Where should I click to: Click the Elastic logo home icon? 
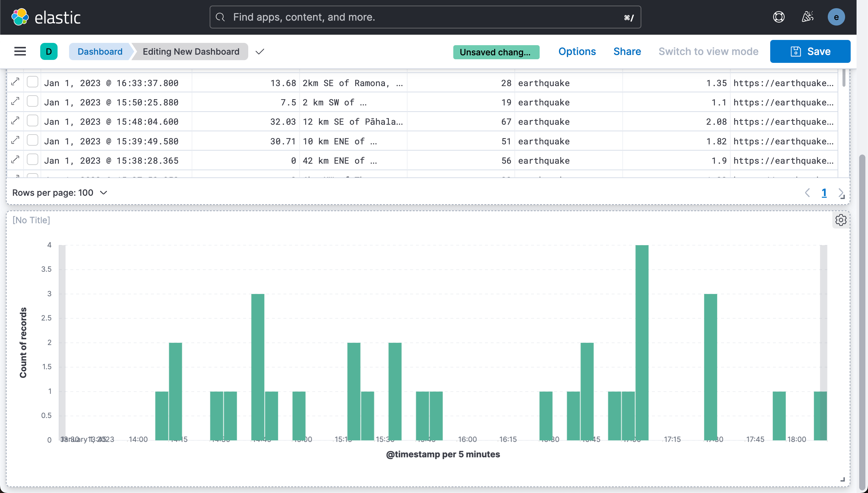[20, 17]
